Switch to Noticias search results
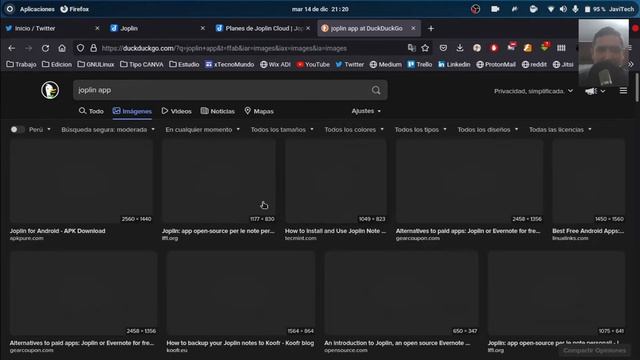Viewport: 640px width, 360px height. point(218,111)
